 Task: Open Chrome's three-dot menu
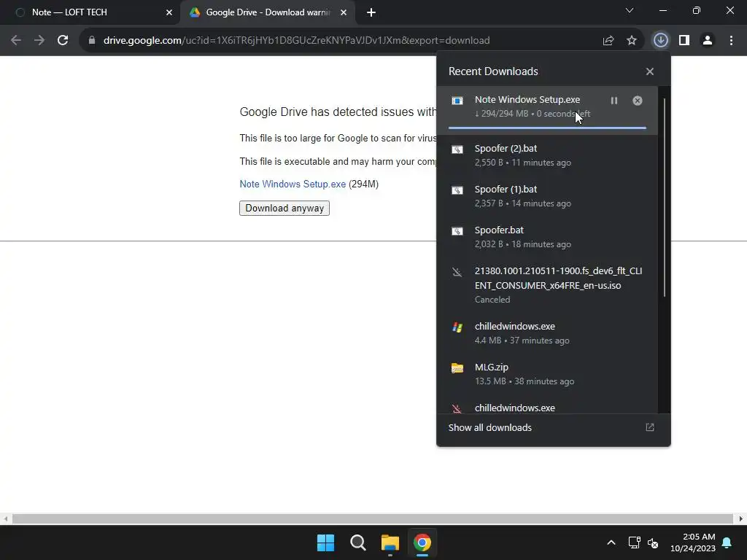731,40
